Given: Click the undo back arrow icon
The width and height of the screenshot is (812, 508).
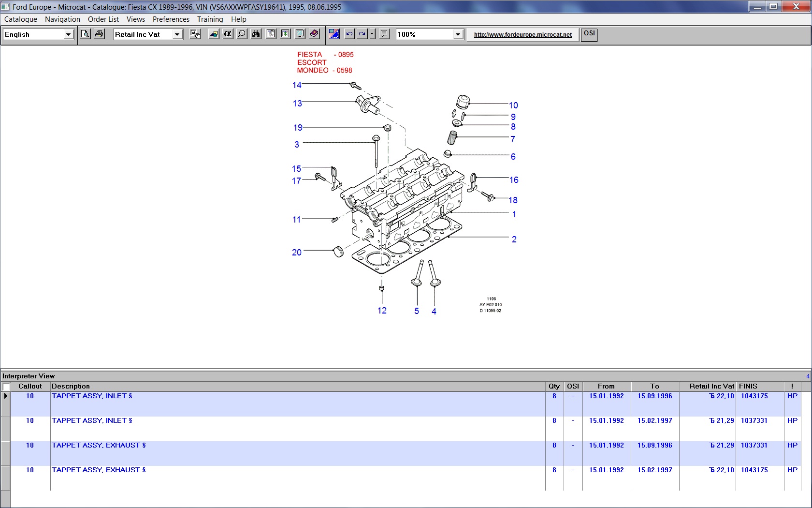Looking at the screenshot, I should tap(349, 34).
